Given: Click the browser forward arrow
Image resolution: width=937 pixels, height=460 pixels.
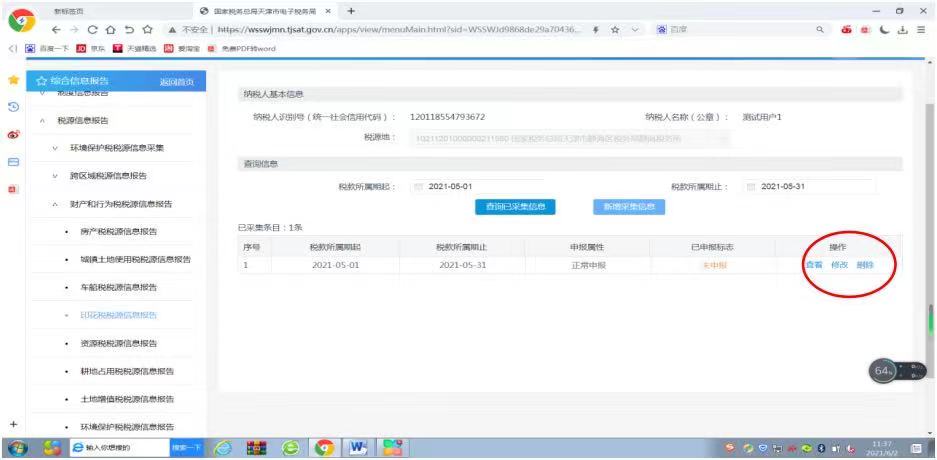Looking at the screenshot, I should click(73, 30).
